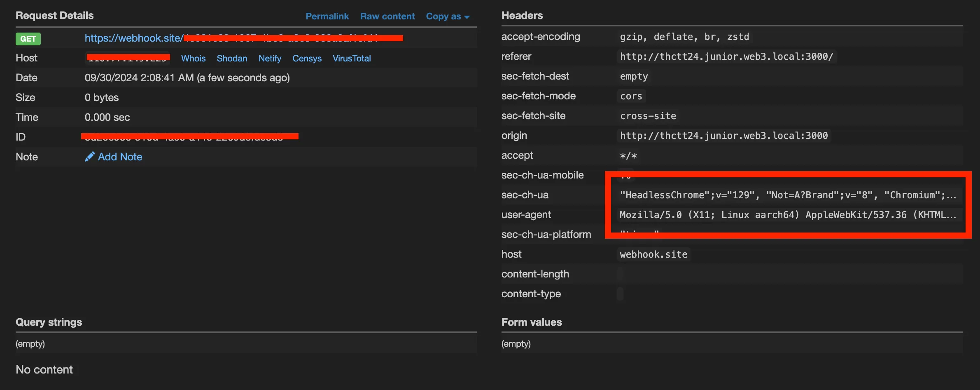Click the sec-fetch-site value cross-site

click(x=648, y=116)
